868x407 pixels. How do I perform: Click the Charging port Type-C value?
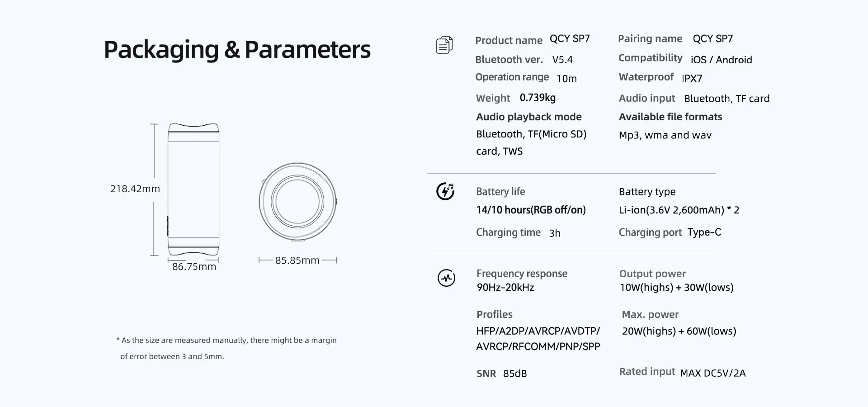pyautogui.click(x=704, y=232)
